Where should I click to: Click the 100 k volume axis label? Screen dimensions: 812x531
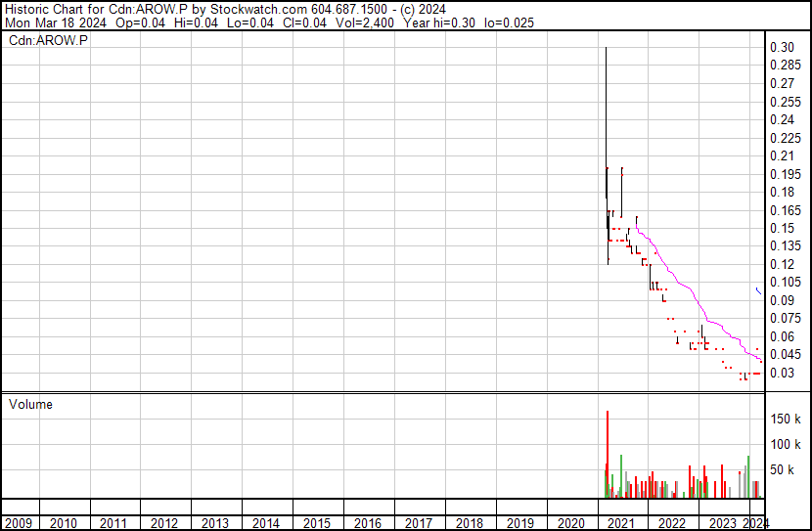tap(786, 445)
